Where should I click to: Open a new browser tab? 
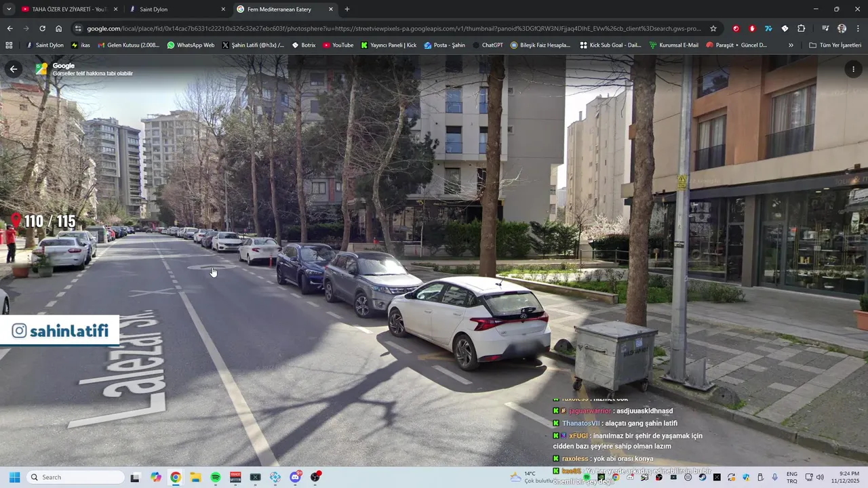[x=347, y=9]
